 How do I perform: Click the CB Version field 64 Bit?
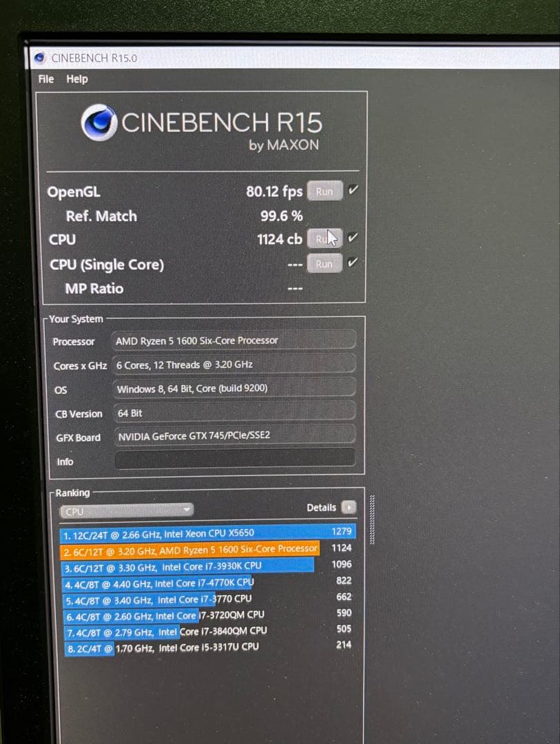coord(234,412)
